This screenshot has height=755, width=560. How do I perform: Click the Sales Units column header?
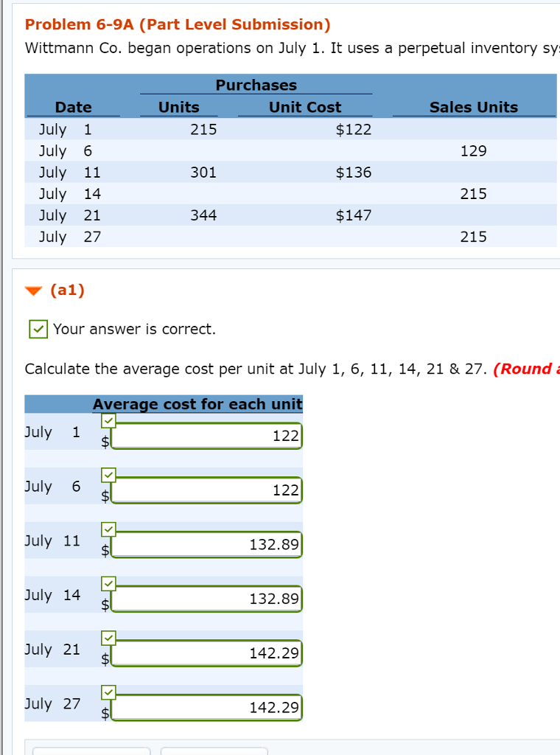[474, 107]
